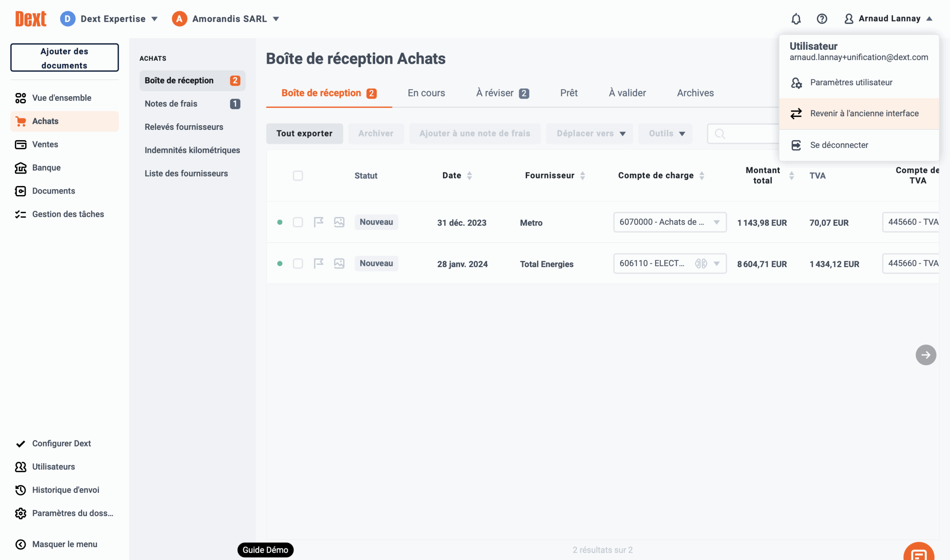Viewport: 950px width, 560px height.
Task: Open the Metro row 445660 - TVA dropdown
Action: [x=911, y=222]
